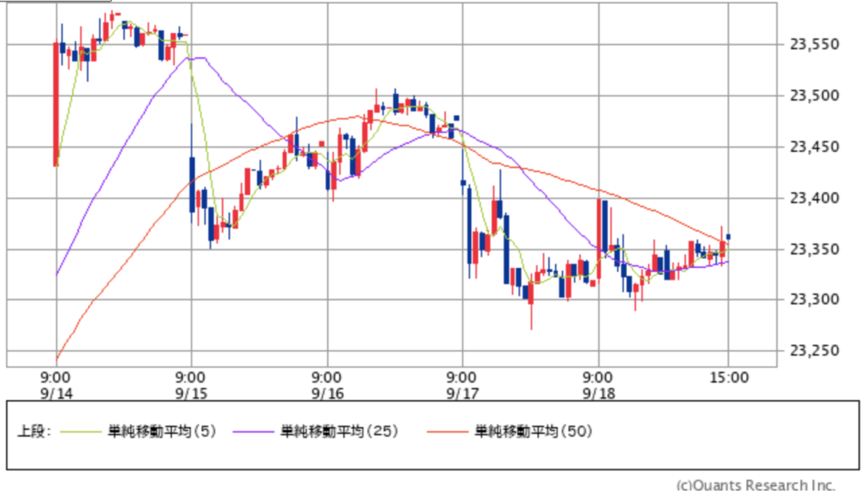Click the 23,450 price axis label

pos(815,147)
